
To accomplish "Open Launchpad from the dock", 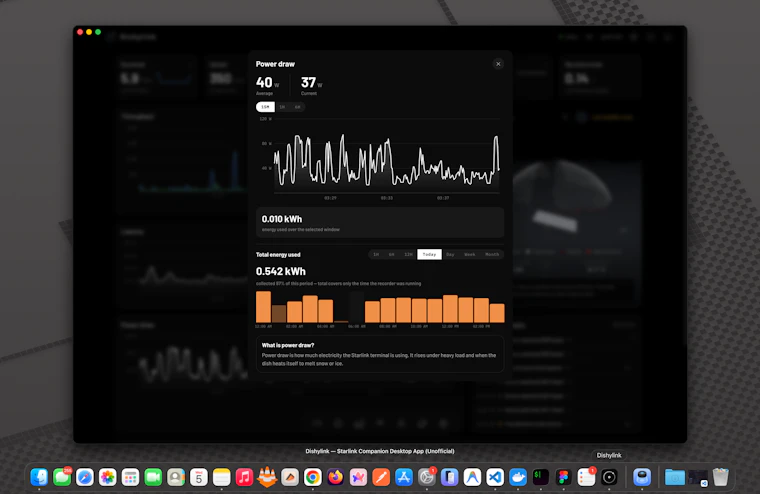I will [x=130, y=478].
